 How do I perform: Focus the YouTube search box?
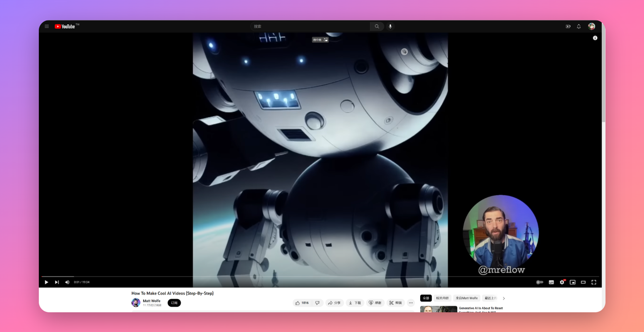tap(310, 26)
